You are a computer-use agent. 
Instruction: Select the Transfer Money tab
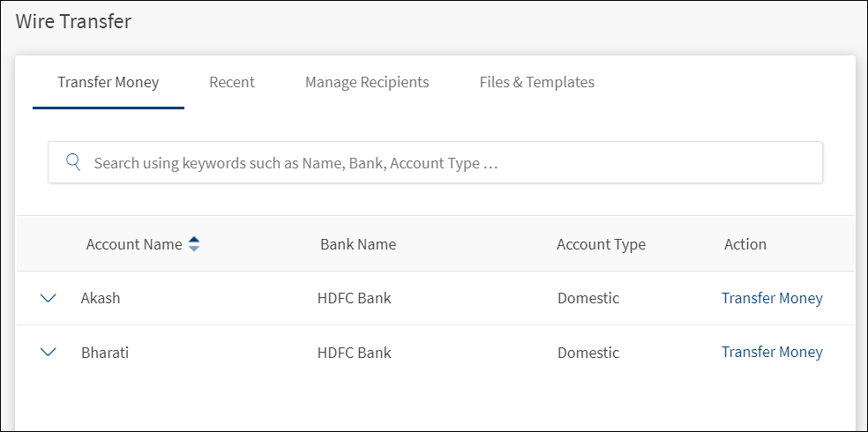(108, 82)
